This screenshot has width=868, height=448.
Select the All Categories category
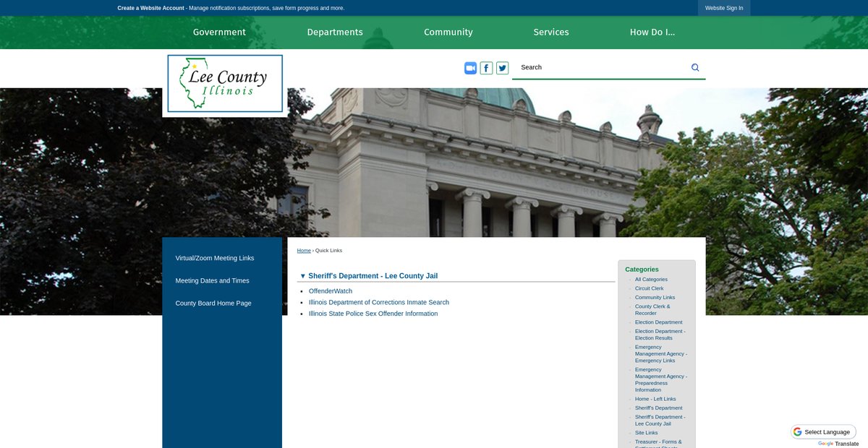[651, 280]
